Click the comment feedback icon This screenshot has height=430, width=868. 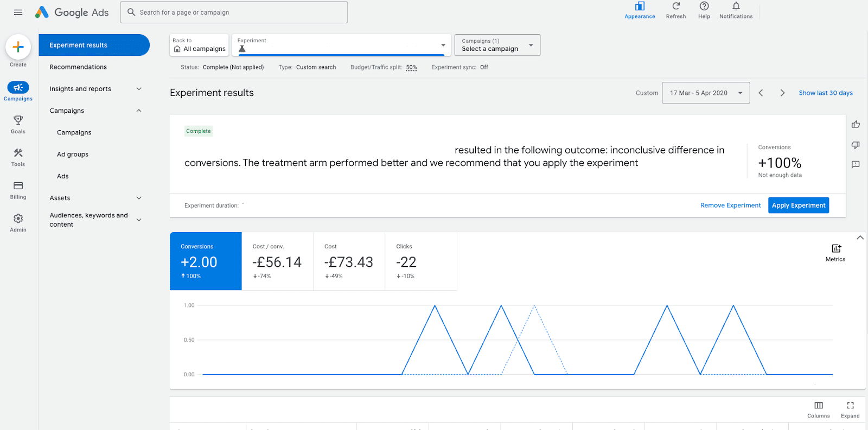pyautogui.click(x=856, y=164)
